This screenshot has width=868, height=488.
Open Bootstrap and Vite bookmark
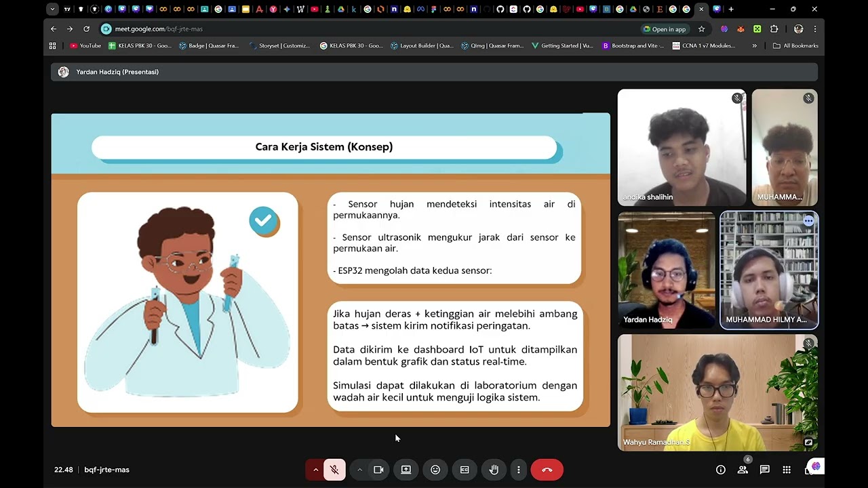click(633, 45)
